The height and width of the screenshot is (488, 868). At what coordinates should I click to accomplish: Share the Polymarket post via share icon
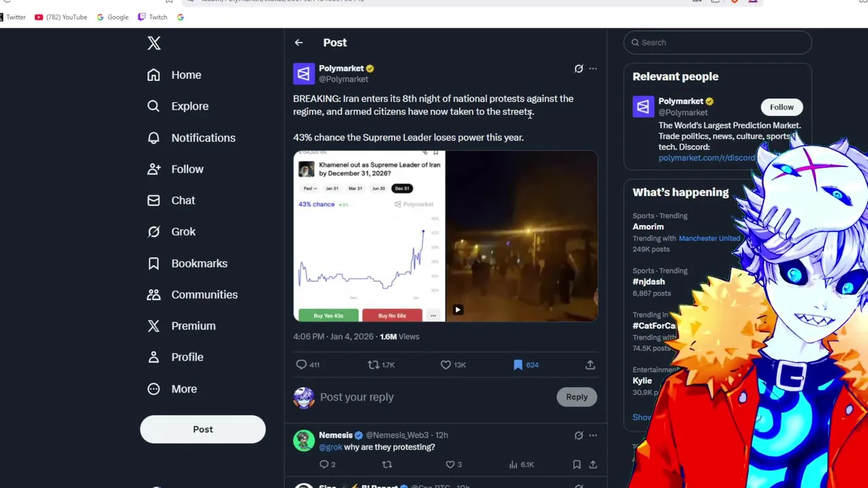[x=590, y=365]
